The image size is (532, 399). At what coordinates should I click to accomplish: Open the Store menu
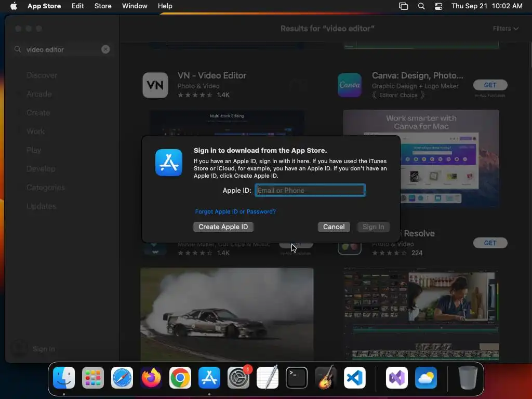[103, 6]
